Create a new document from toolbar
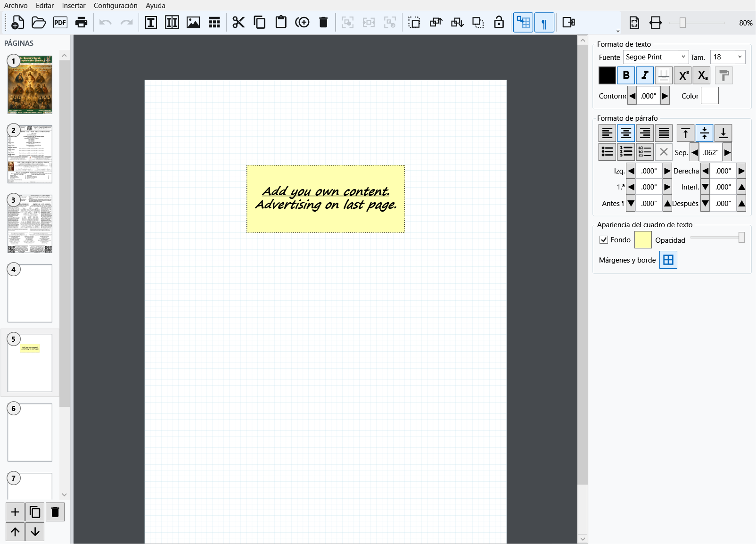This screenshot has width=756, height=544. pos(17,22)
